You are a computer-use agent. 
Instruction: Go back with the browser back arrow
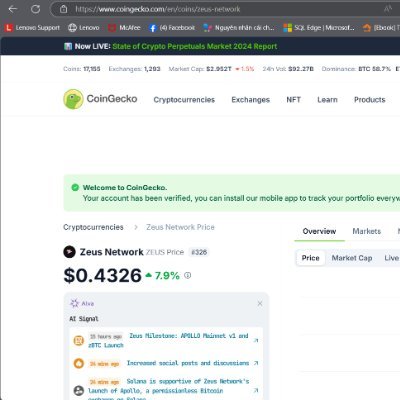(x=13, y=9)
